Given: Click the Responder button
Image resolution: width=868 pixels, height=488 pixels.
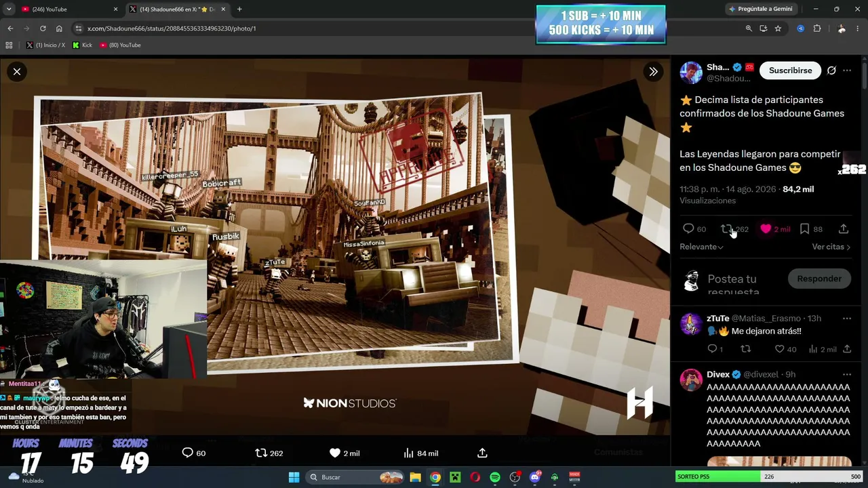Looking at the screenshot, I should click(x=819, y=279).
